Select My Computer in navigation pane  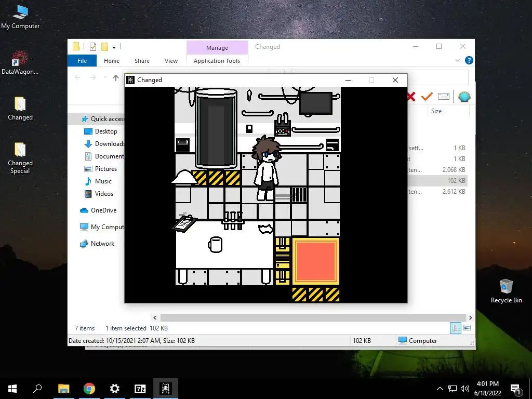102,227
